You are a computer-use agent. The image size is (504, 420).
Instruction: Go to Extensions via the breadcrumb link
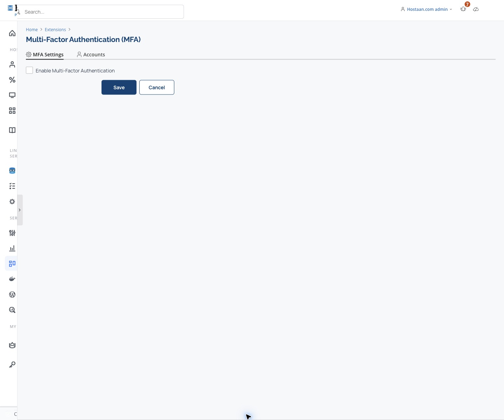click(x=55, y=30)
